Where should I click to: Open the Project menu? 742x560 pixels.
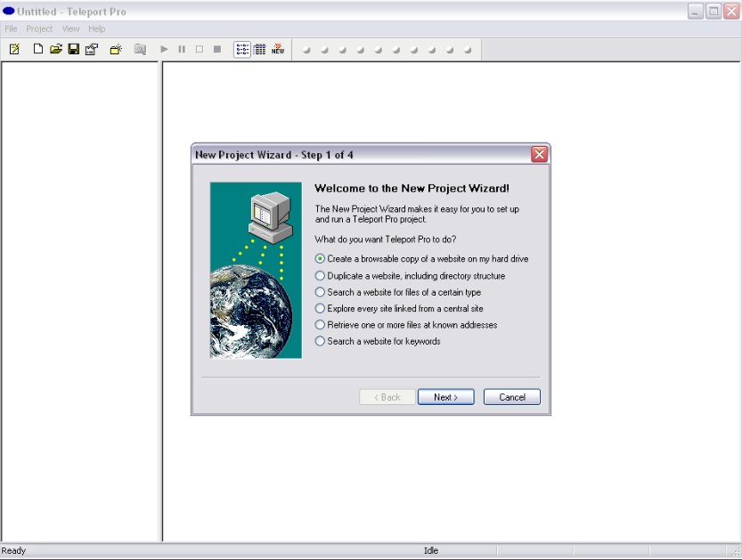[x=39, y=28]
